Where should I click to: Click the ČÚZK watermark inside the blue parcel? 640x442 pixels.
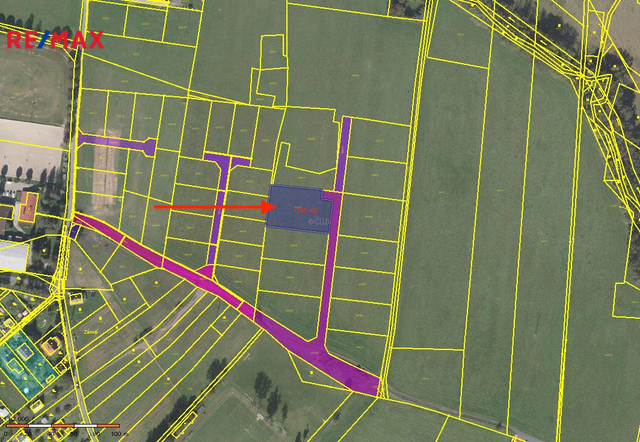[318, 221]
